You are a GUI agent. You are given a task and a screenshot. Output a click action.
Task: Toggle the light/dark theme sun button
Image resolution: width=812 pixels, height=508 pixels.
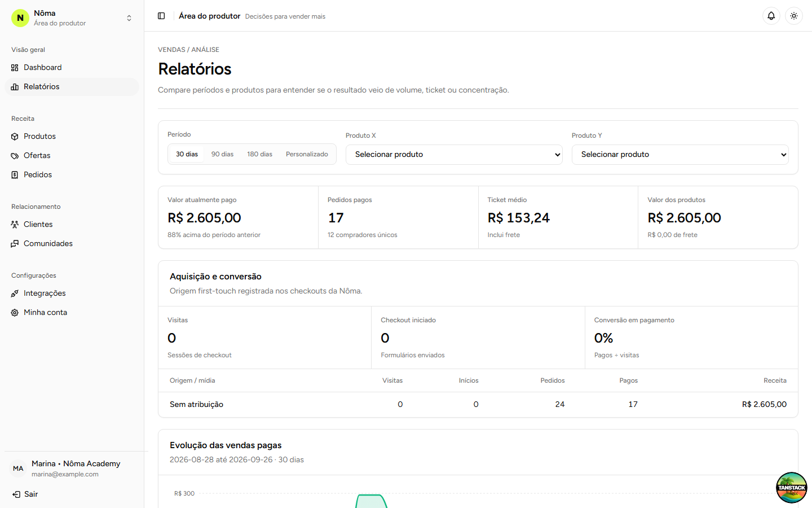tap(794, 16)
